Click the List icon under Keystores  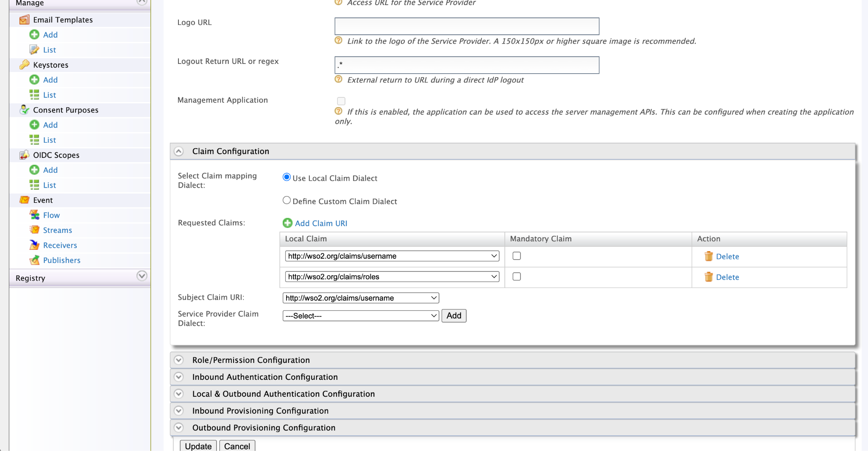coord(34,95)
